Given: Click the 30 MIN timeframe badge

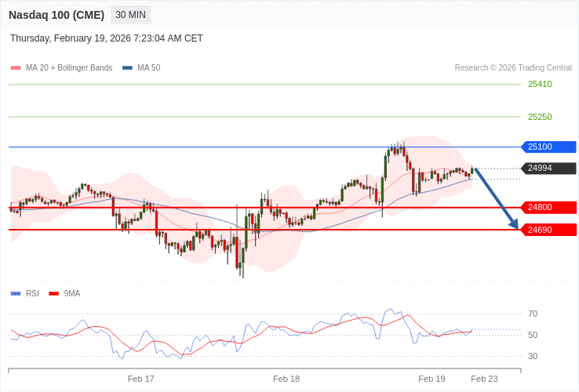Looking at the screenshot, I should click(130, 15).
